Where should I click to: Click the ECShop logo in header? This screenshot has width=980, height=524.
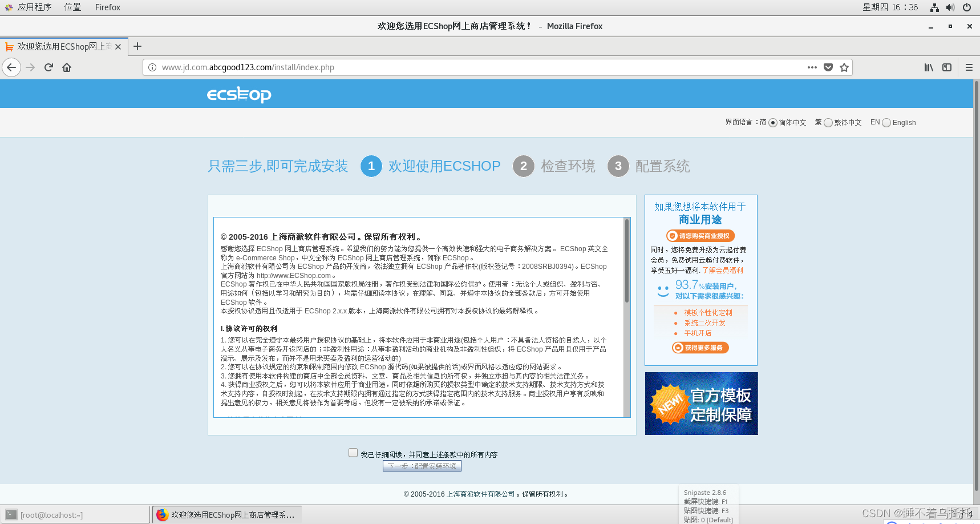239,94
